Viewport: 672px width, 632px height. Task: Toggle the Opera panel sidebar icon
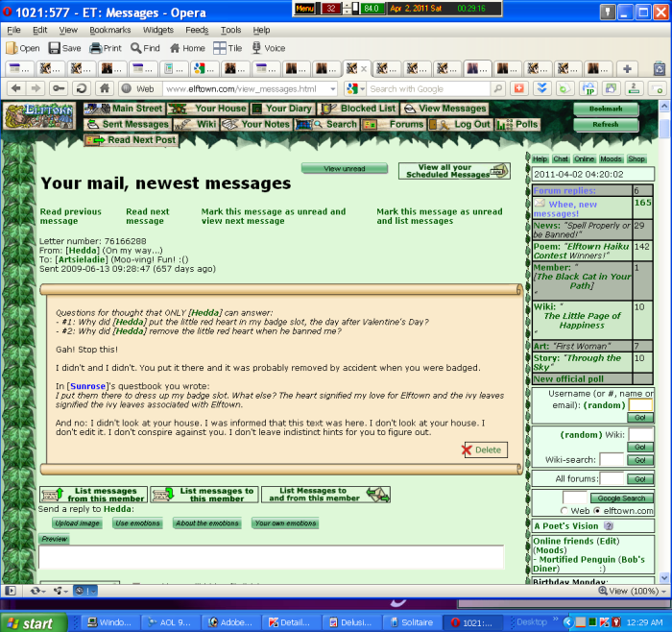click(x=11, y=591)
